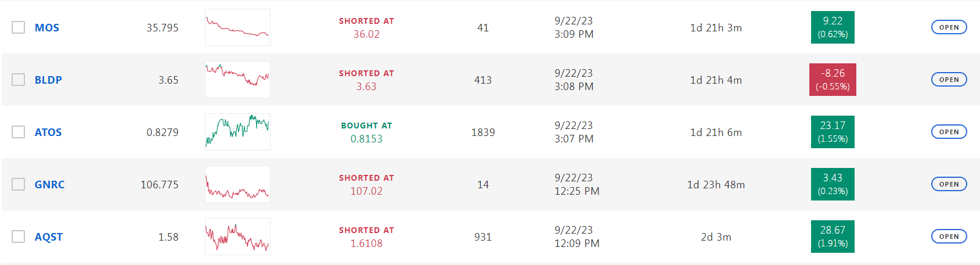
Task: Toggle the GNRC position checkbox
Action: click(x=19, y=184)
